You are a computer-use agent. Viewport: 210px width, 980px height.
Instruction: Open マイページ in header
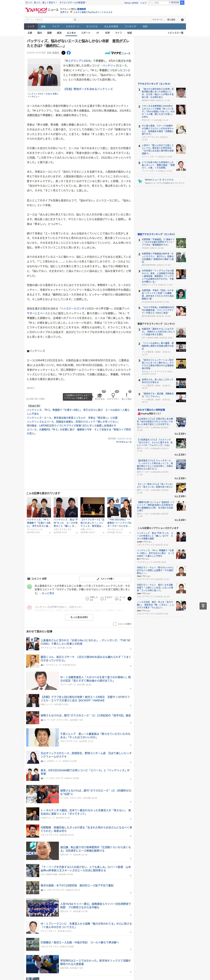pyautogui.click(x=157, y=20)
